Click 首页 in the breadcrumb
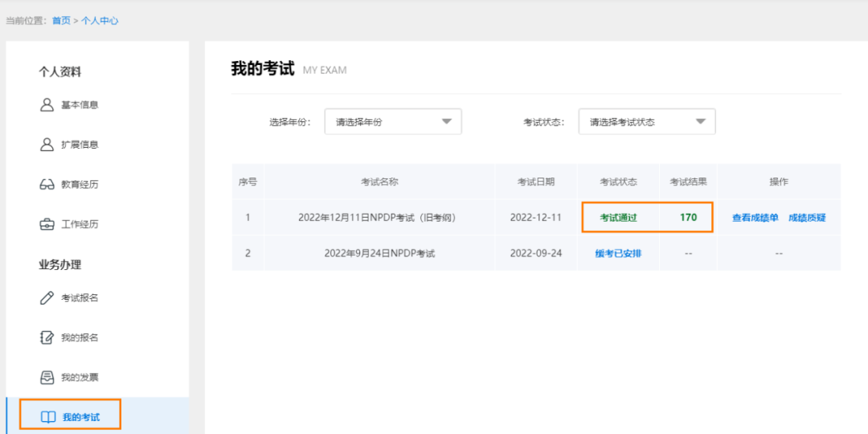 61,21
